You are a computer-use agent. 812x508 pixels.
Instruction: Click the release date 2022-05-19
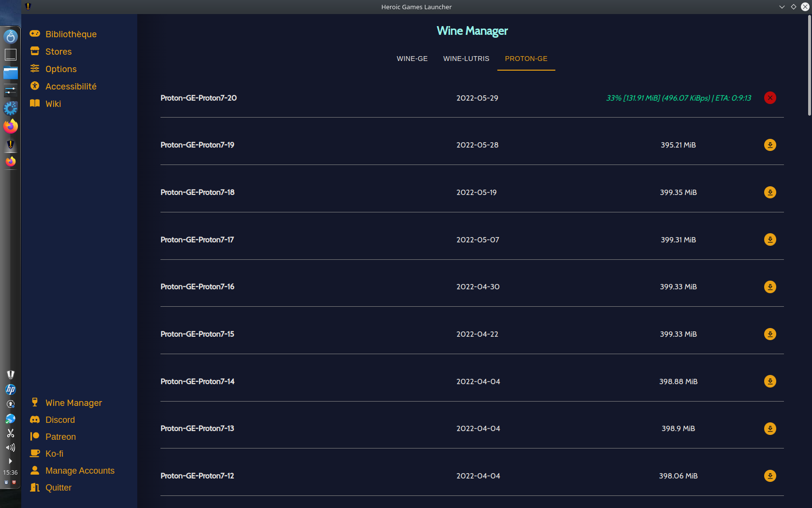[x=477, y=193]
